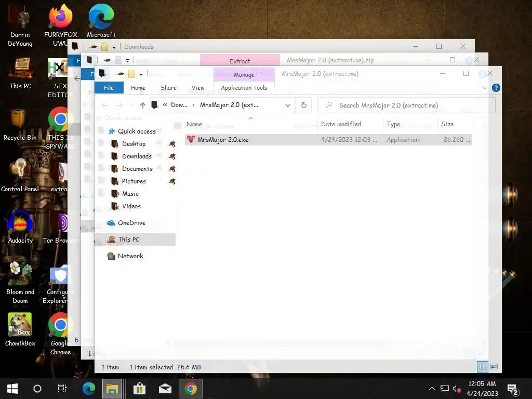This screenshot has height=399, width=532.
Task: Go up one folder level
Action: (x=143, y=105)
